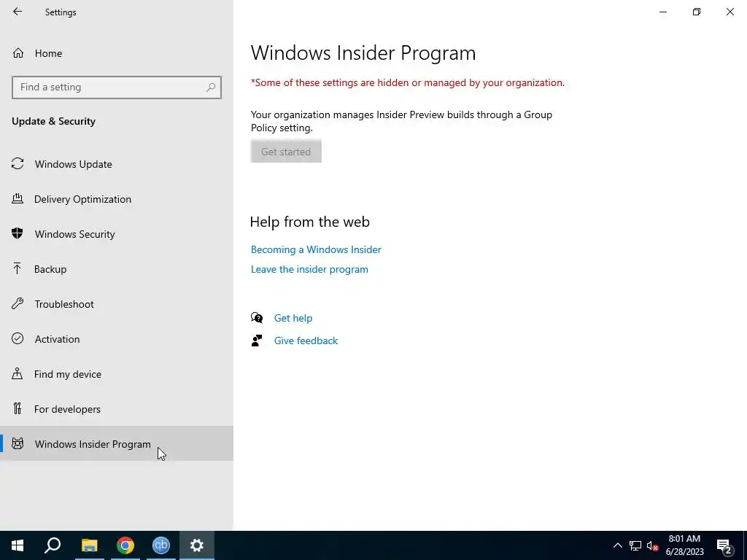Click the Windows Update refresh-arrows icon
This screenshot has width=747, height=560.
(18, 164)
